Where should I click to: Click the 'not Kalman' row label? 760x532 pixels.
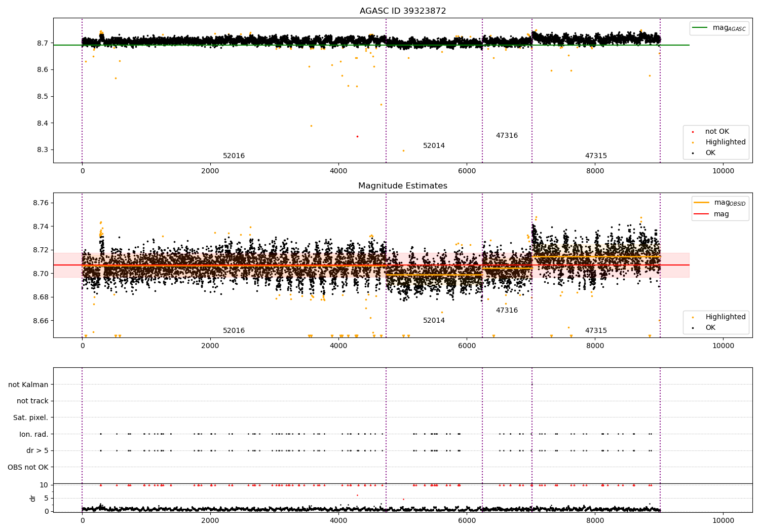28,385
